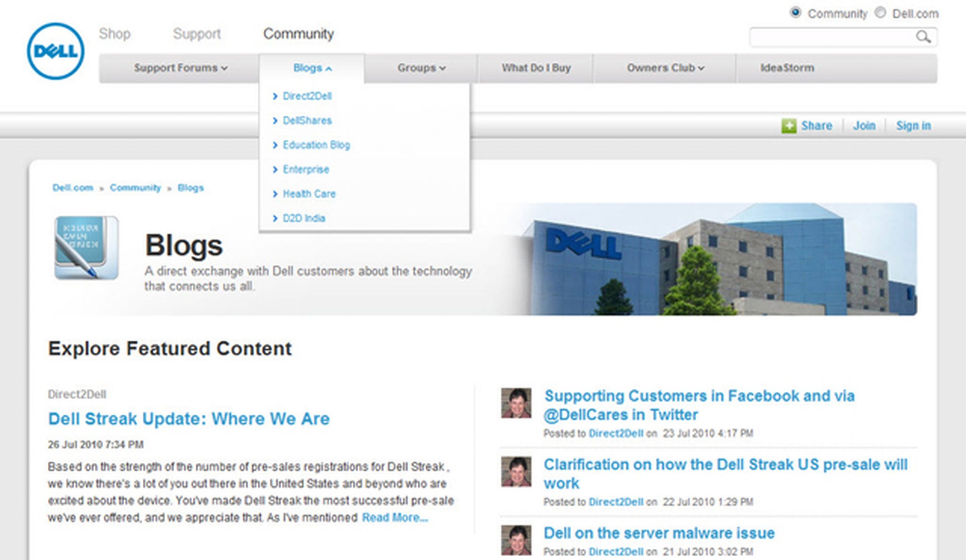This screenshot has height=560, width=966.
Task: Expand the Groups dropdown
Action: (421, 68)
